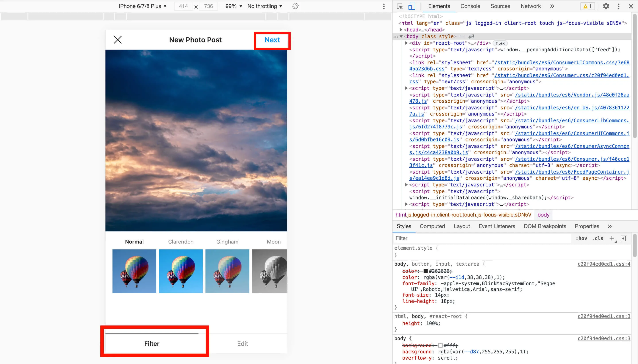Select the Gingham filter thumbnail
The width and height of the screenshot is (638, 364).
click(x=227, y=271)
